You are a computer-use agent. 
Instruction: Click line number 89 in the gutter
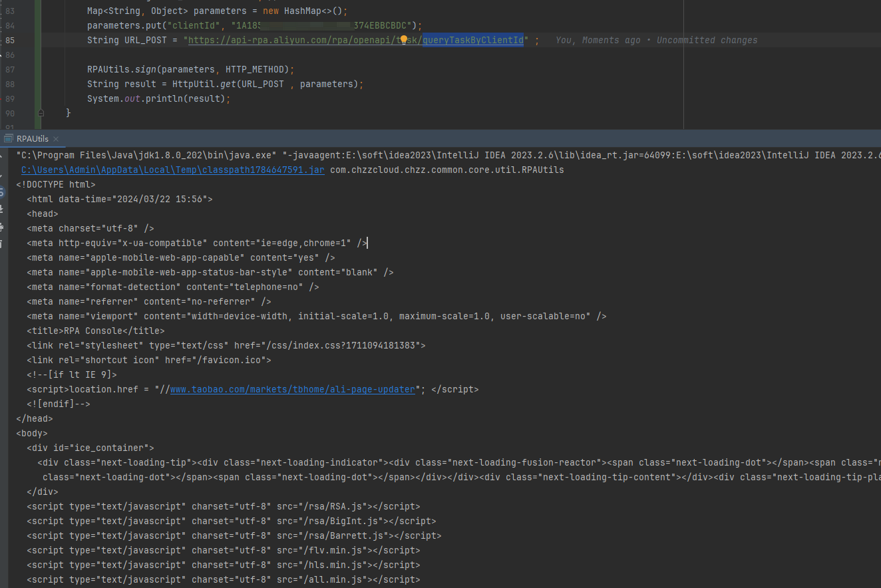(x=9, y=99)
